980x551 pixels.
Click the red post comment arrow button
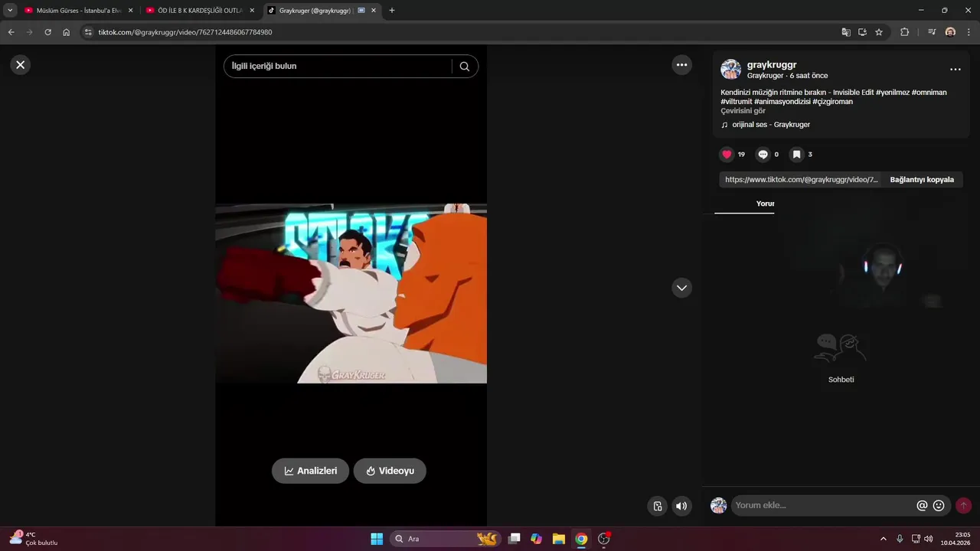(963, 505)
